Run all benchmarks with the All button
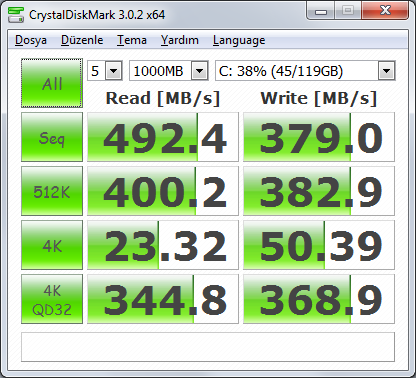 click(52, 83)
